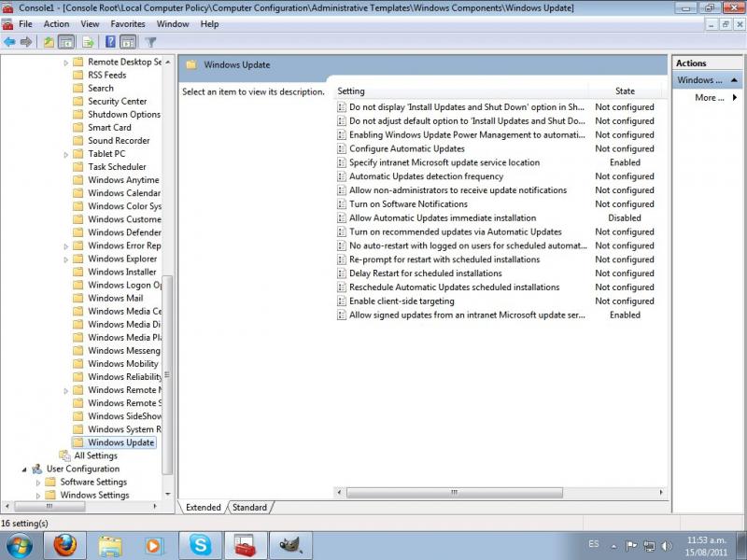
Task: Expand the Windows Explorer tree node
Action: (65, 259)
